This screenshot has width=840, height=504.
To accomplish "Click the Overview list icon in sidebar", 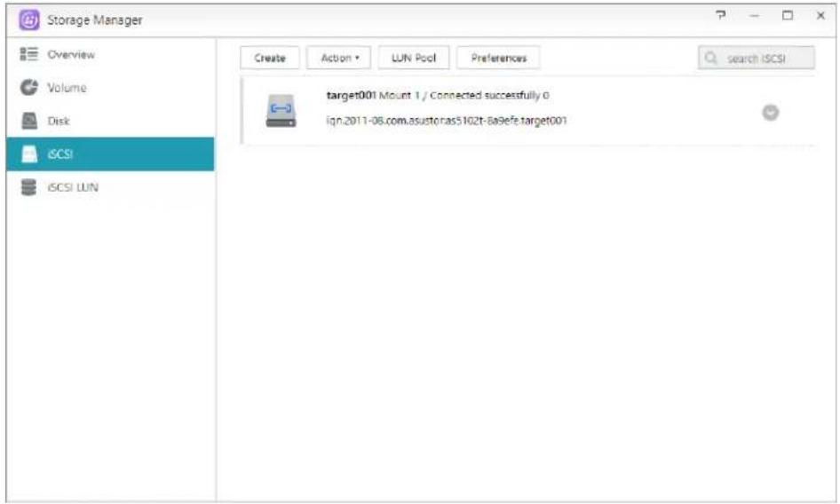I will coord(29,54).
